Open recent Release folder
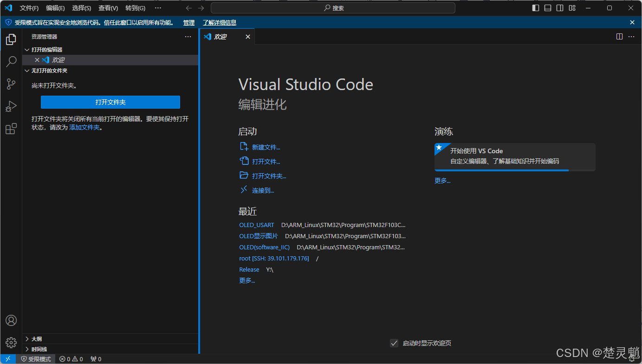 pyautogui.click(x=249, y=269)
